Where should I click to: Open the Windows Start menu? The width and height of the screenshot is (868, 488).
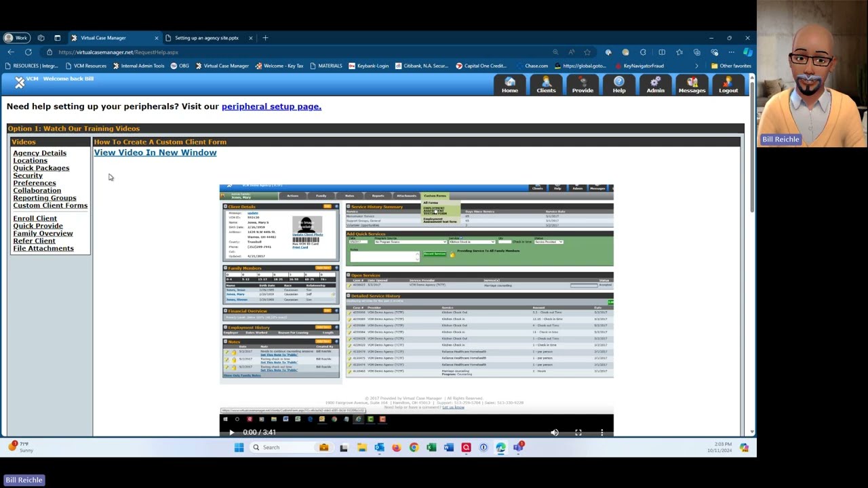tap(239, 447)
